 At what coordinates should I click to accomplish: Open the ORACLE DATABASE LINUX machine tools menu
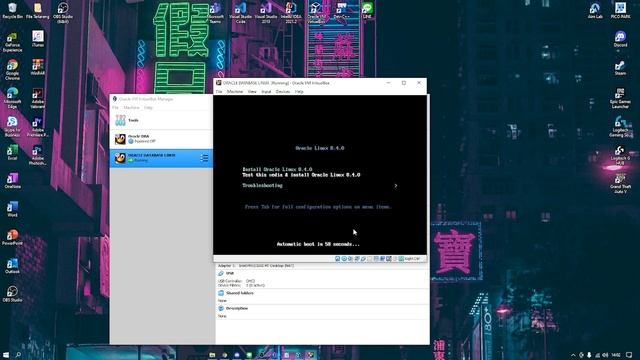pos(204,158)
